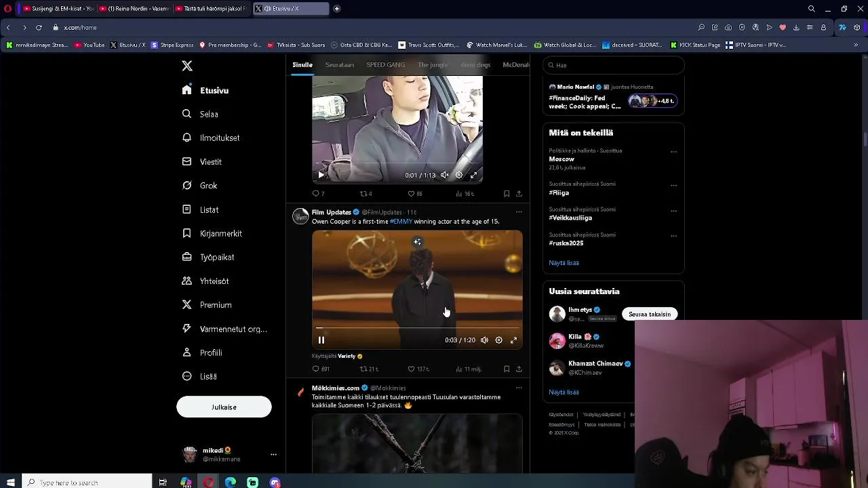Image resolution: width=868 pixels, height=488 pixels.
Task: Open Etusivu home in sidebar
Action: (x=206, y=90)
